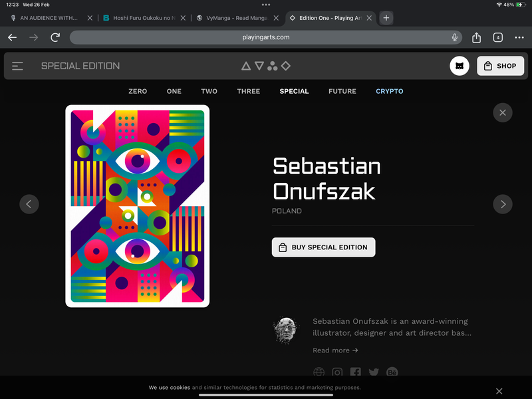Viewport: 532px width, 399px height.
Task: Go to previous card with left chevron
Action: [x=29, y=204]
